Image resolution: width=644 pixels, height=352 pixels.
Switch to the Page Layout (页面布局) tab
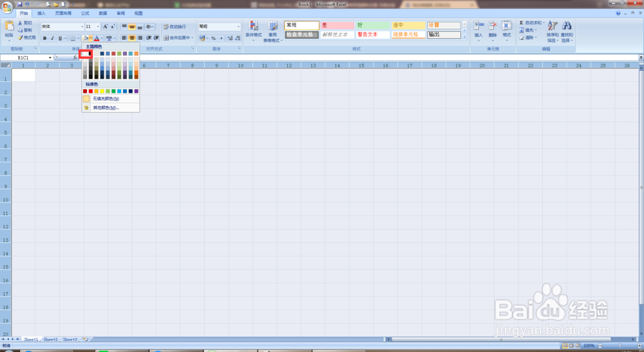pyautogui.click(x=63, y=14)
